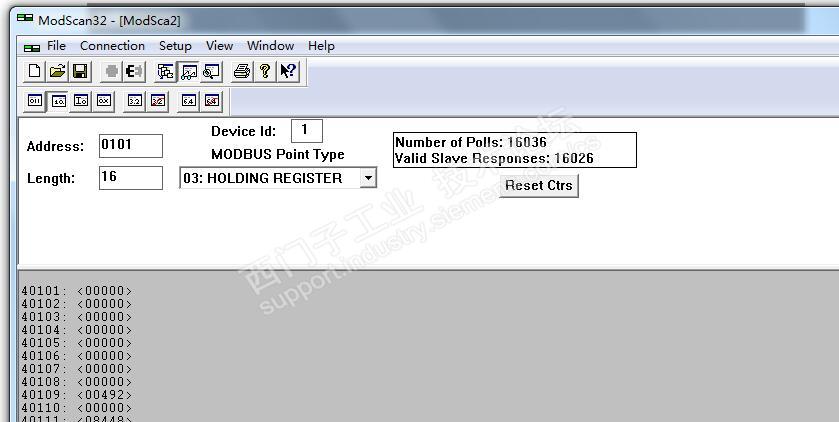Select register row 40101: <00000>
Viewport: 839px width, 422px height.
pyautogui.click(x=77, y=291)
